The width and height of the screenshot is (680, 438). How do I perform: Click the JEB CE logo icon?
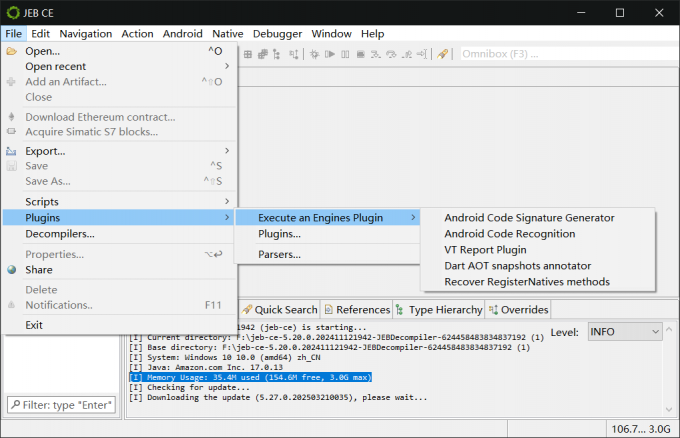coord(13,13)
